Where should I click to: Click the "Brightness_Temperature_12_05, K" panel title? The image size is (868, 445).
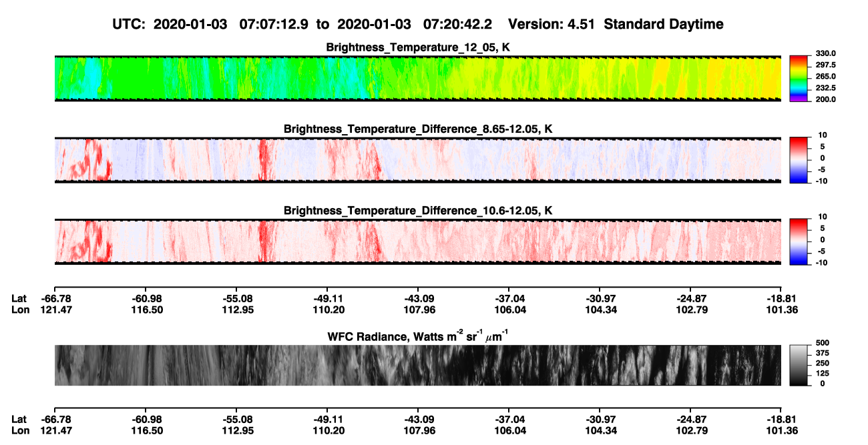(x=418, y=47)
